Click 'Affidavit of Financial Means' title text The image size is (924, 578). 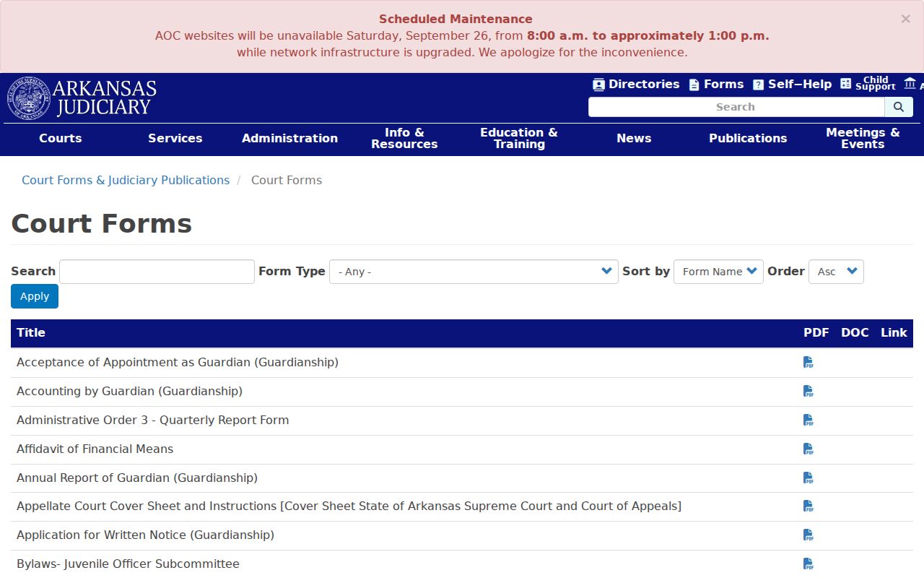[95, 449]
